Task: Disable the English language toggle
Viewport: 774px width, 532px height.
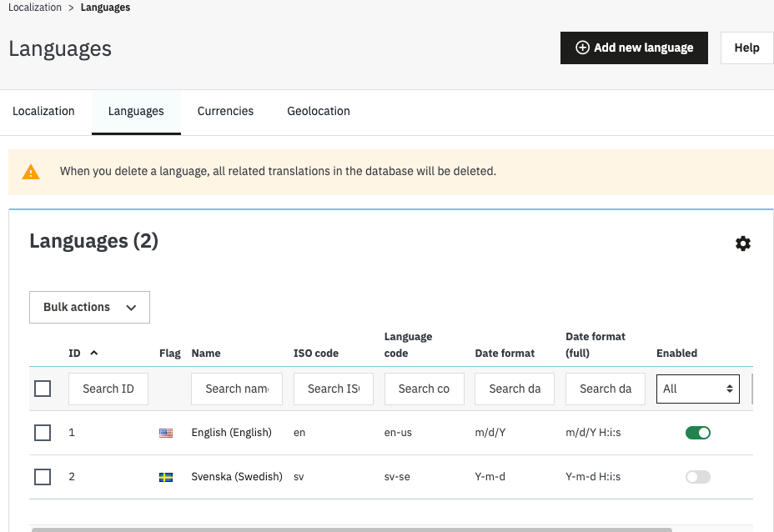Action: pyautogui.click(x=697, y=433)
